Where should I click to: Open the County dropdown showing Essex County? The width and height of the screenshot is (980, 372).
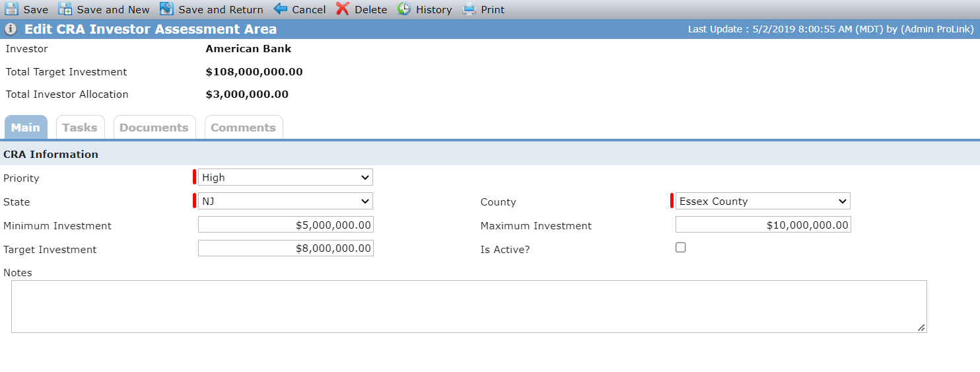(x=763, y=201)
